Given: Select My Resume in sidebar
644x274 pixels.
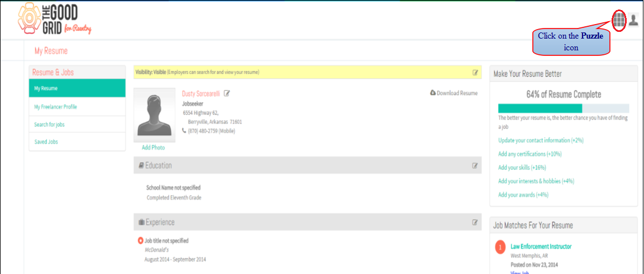Looking at the screenshot, I should pos(77,88).
